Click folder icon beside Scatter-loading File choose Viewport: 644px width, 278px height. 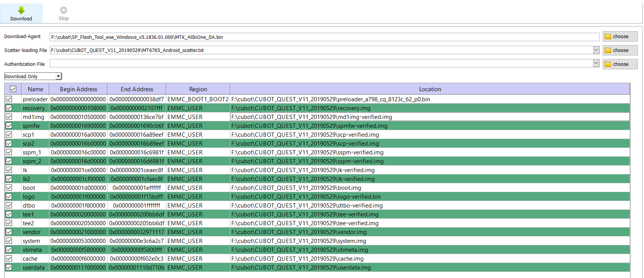pyautogui.click(x=608, y=50)
